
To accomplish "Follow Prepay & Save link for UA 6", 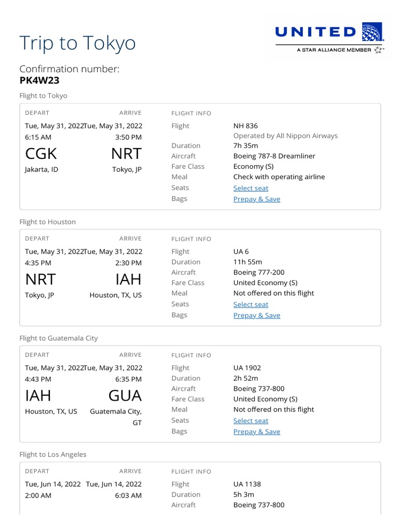I will (257, 315).
